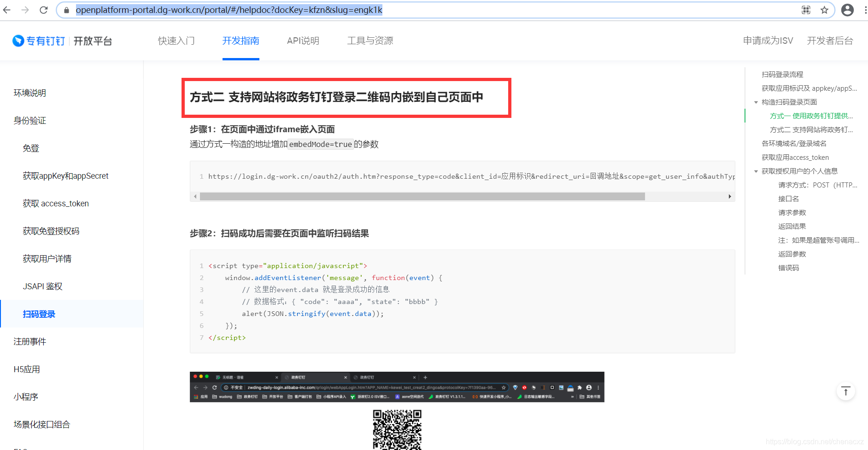Jump to 各环境域名/登录域名 outline entry
Viewport: 868px width, 450px height.
794,144
